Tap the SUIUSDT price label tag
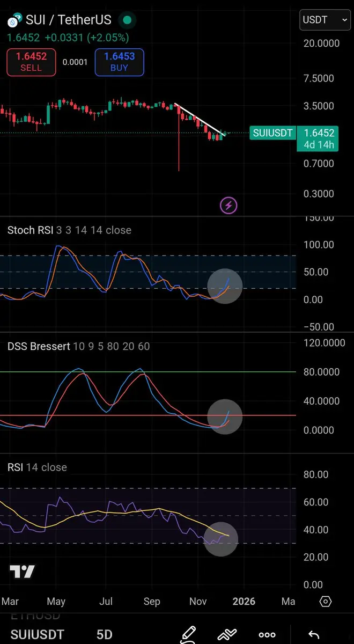This screenshot has width=354, height=644. point(272,133)
